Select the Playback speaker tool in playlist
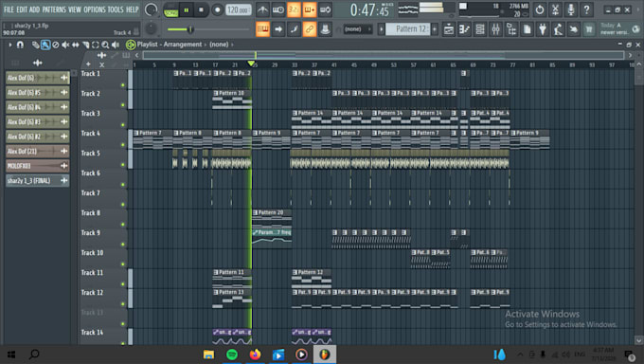644x364 pixels. tap(116, 45)
